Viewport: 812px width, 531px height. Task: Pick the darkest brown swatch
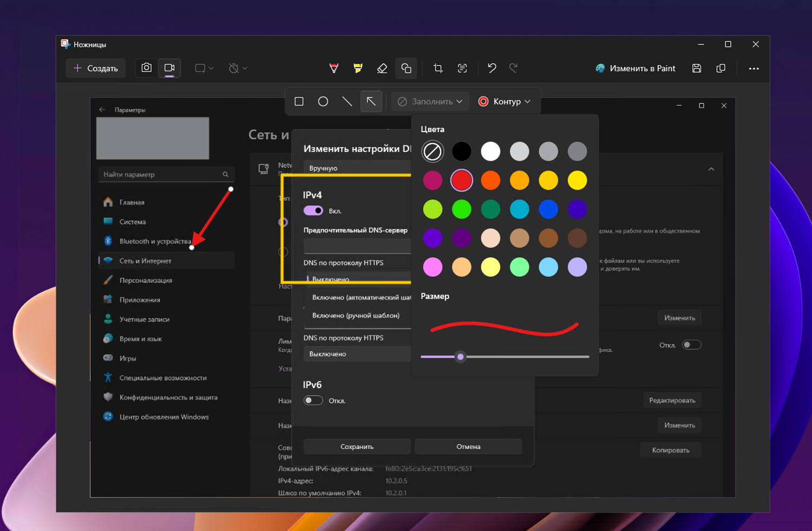[578, 238]
